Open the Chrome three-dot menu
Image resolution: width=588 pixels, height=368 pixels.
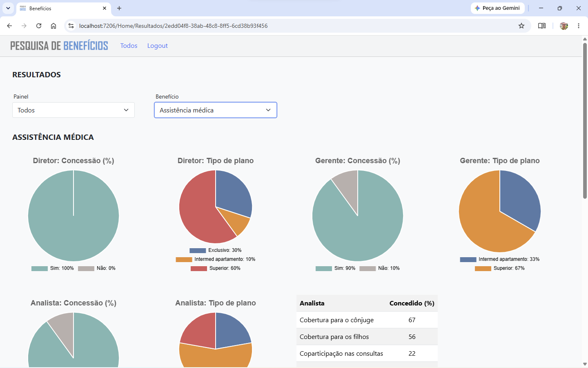579,26
